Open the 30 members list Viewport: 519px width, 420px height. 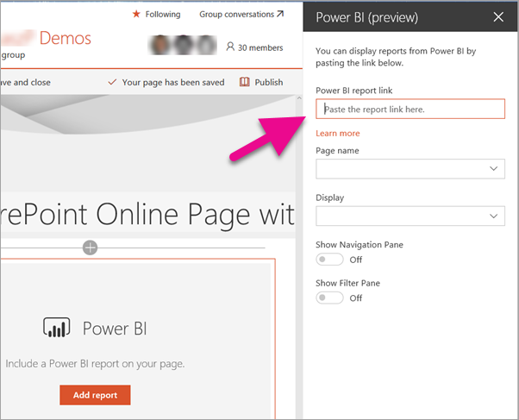coord(260,47)
